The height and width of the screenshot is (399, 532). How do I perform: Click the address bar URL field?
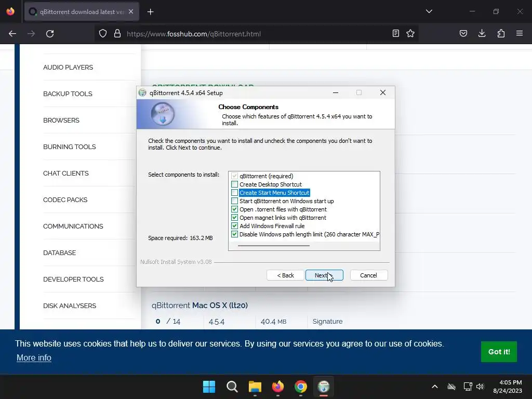click(258, 34)
